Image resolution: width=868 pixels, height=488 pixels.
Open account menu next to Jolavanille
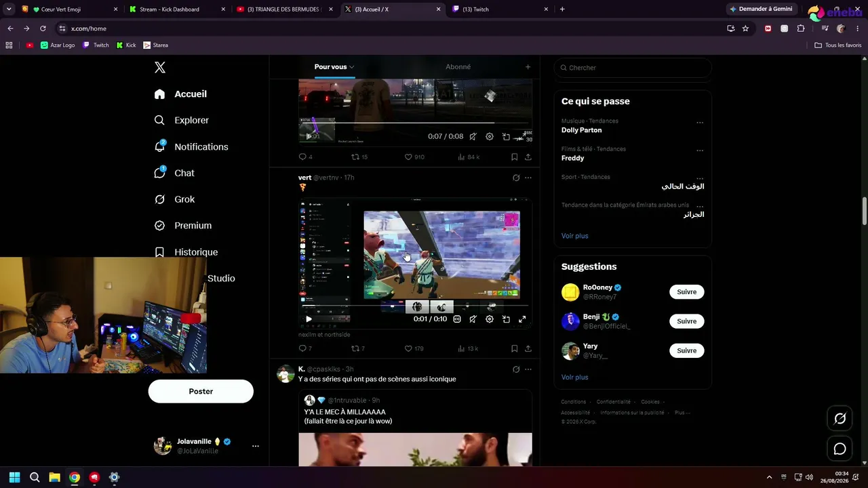click(x=256, y=446)
